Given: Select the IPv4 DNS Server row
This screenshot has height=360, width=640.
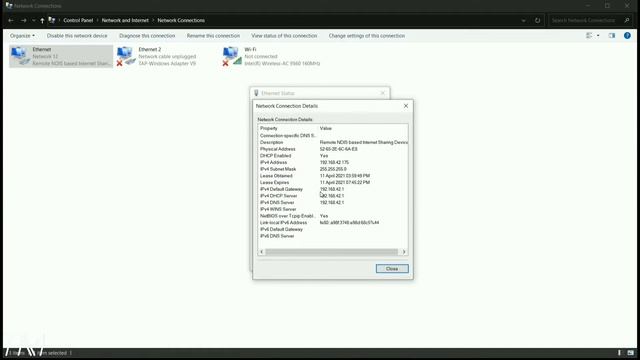Looking at the screenshot, I should [333, 202].
